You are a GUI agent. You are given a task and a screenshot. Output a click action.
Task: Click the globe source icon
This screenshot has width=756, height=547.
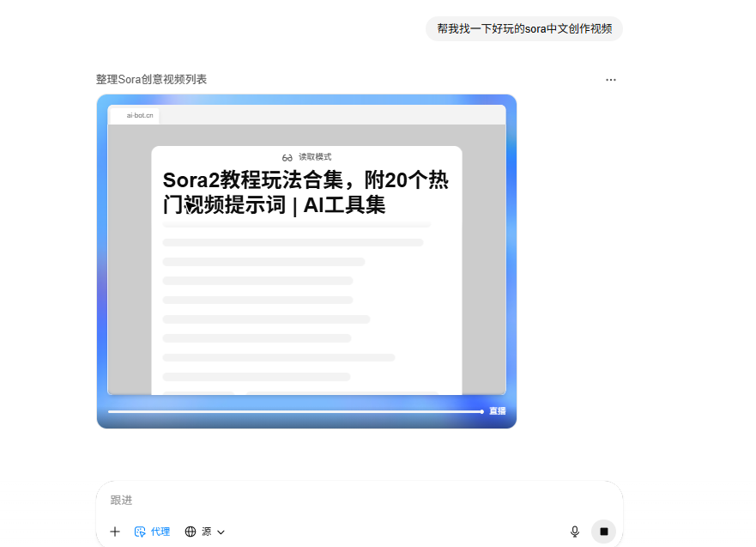192,532
